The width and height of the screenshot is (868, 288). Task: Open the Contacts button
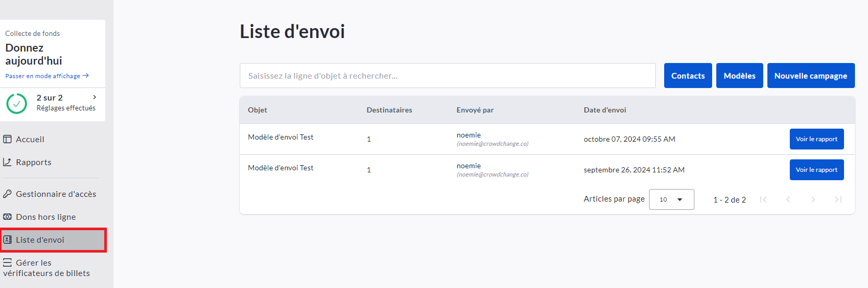pos(688,76)
